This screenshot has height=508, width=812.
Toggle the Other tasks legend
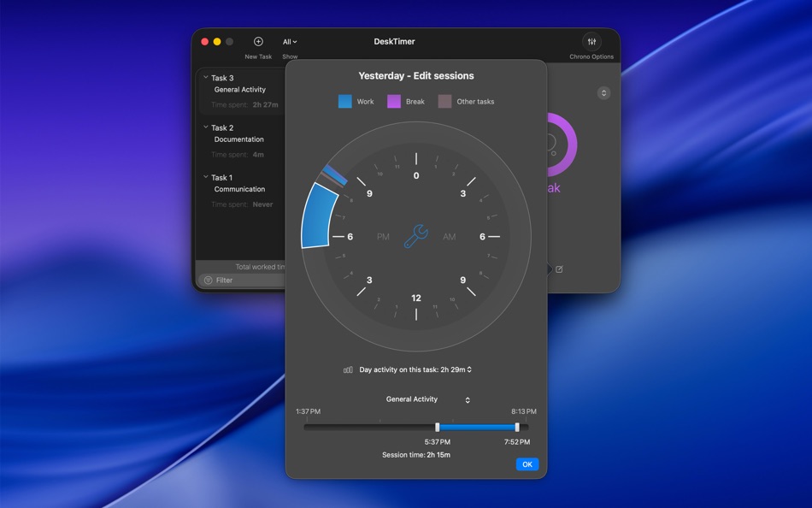(x=444, y=101)
